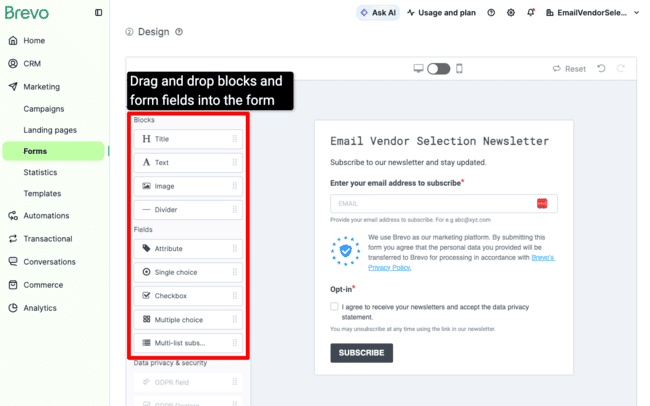
Task: Click drag handle of Text block
Action: pos(235,163)
